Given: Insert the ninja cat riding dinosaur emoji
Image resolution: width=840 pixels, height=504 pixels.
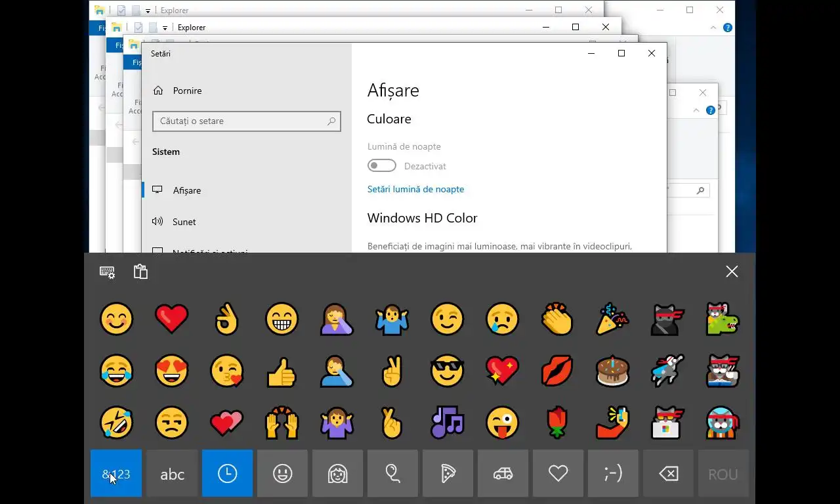Looking at the screenshot, I should (x=723, y=320).
